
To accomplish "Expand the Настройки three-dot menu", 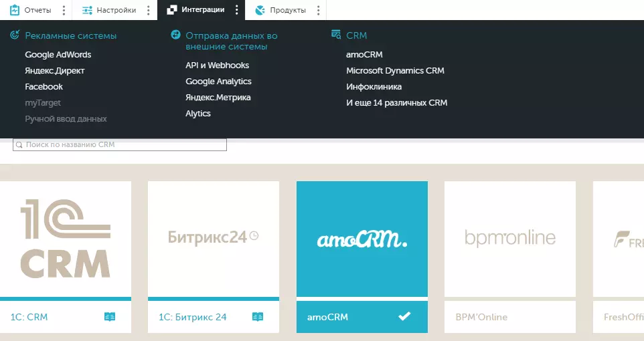I will pyautogui.click(x=148, y=10).
